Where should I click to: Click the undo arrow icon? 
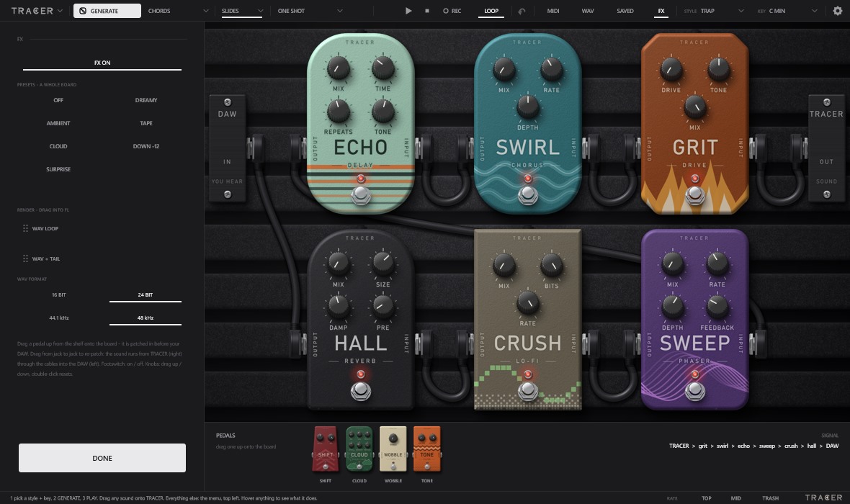522,11
